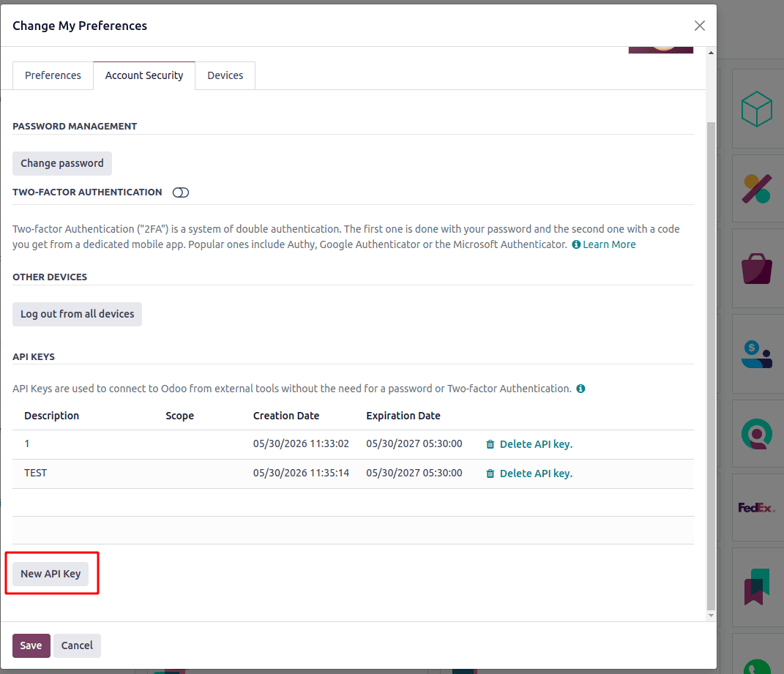Viewport: 784px width, 674px height.
Task: Cancel the preferences dialog
Action: [x=77, y=645]
